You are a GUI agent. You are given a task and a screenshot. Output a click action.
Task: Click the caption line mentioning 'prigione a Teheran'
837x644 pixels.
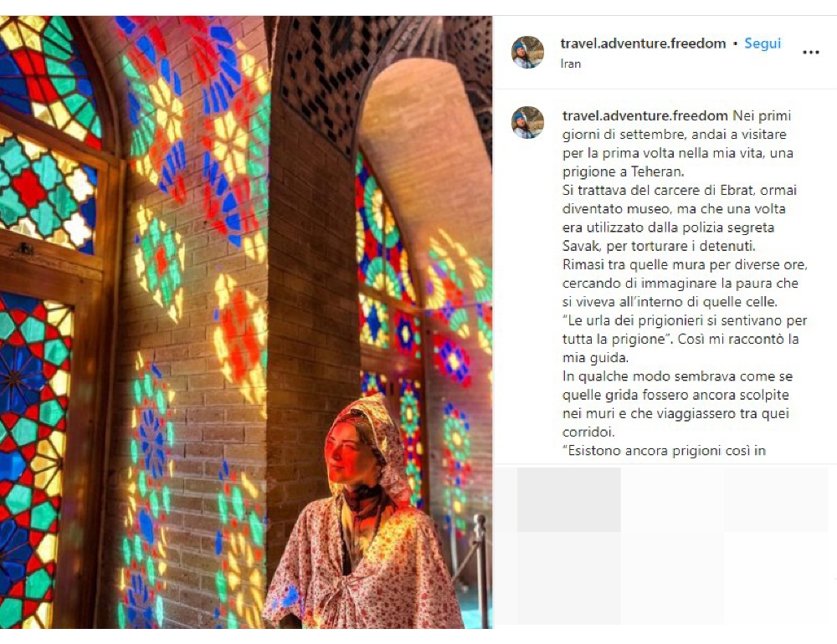tap(623, 171)
